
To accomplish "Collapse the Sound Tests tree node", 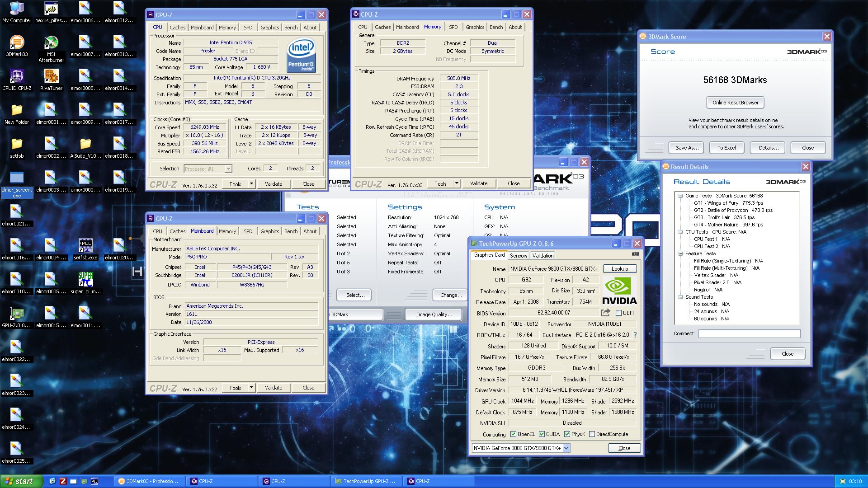I will click(680, 297).
